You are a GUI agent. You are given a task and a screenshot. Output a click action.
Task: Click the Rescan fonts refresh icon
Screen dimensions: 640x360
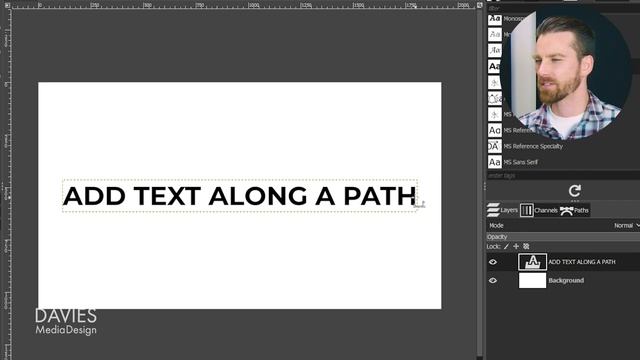pos(575,191)
